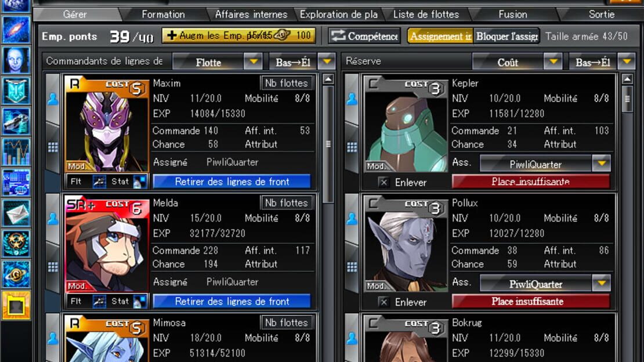Switch to the Formation tab
The height and width of the screenshot is (362, 644).
coord(164,15)
